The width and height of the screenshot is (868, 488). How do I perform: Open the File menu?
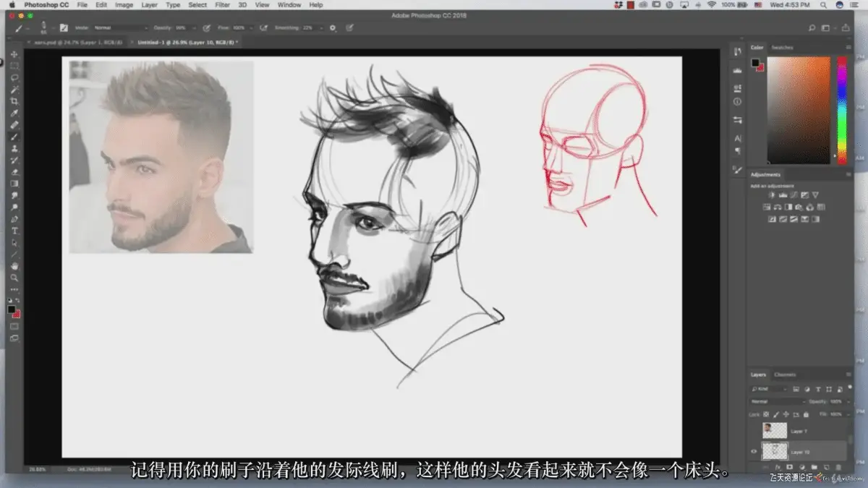coord(82,5)
